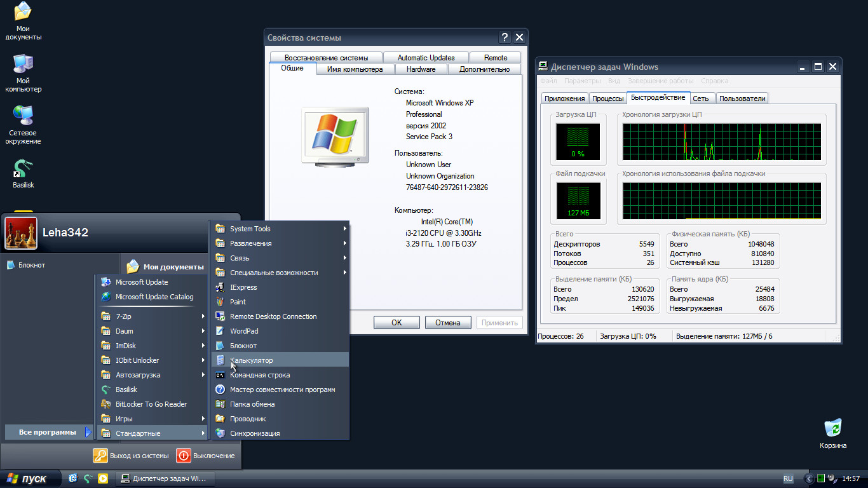This screenshot has height=488, width=868.
Task: Click the Basilisk icon in programs menu
Action: coord(106,390)
